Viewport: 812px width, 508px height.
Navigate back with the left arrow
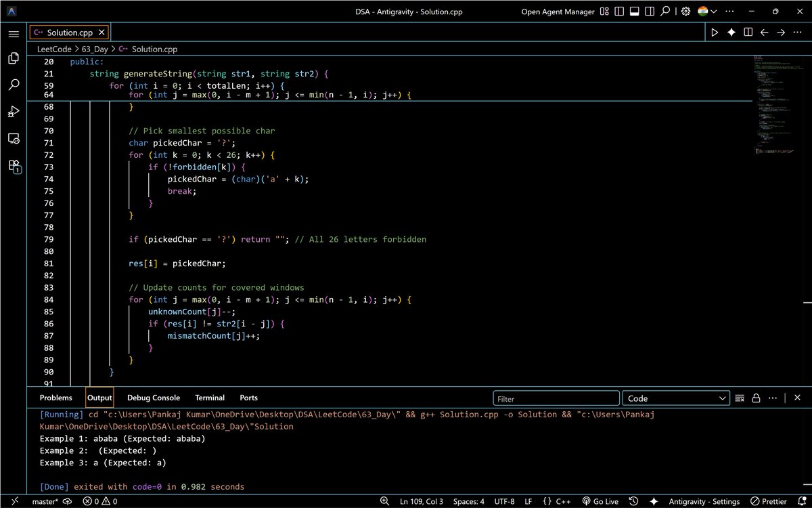[x=765, y=33]
